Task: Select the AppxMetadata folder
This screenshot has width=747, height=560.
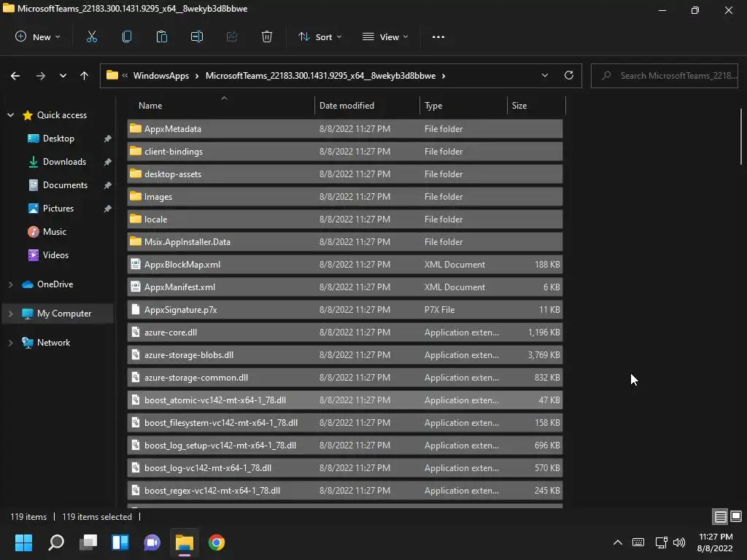Action: point(345,129)
